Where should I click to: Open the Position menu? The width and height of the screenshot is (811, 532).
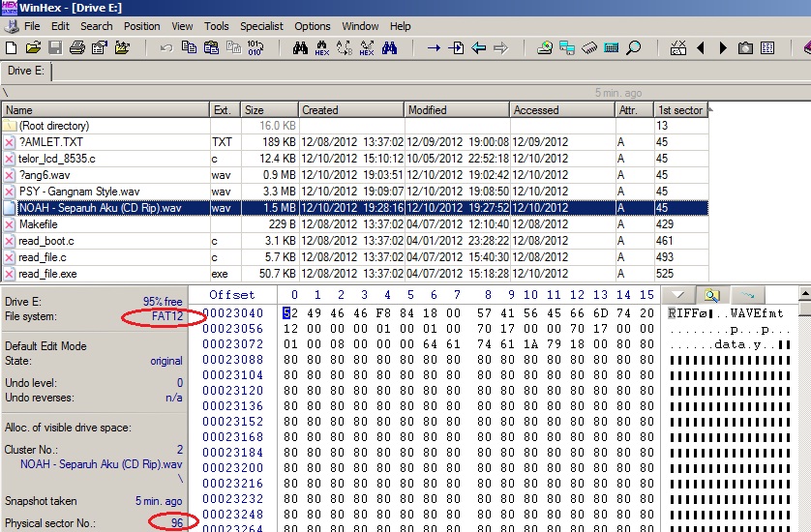point(142,26)
